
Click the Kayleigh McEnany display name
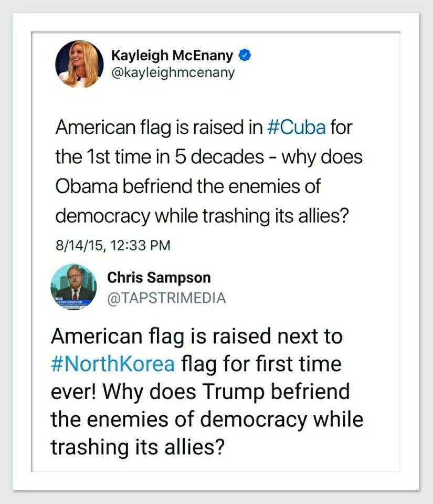[x=172, y=55]
